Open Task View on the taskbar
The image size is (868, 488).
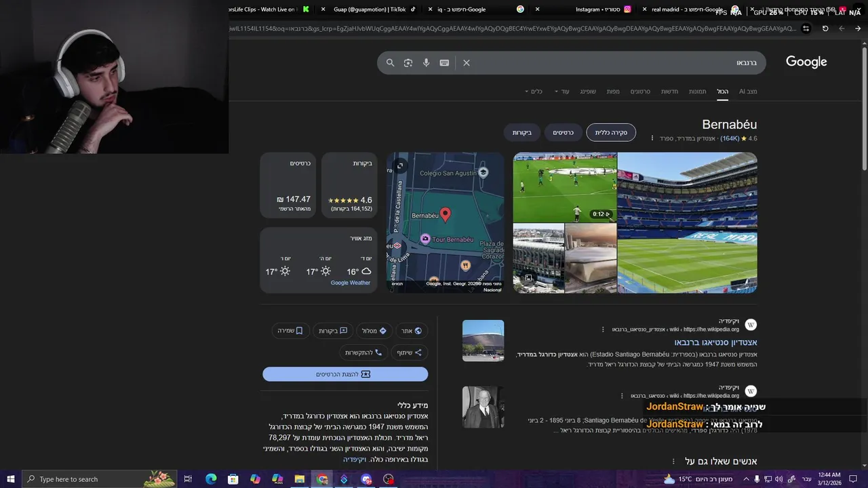[189, 479]
